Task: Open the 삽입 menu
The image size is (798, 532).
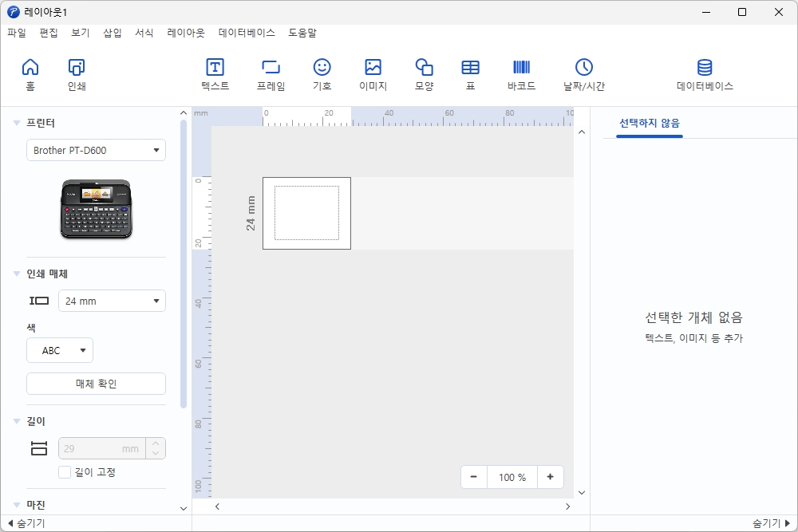Action: pyautogui.click(x=113, y=33)
